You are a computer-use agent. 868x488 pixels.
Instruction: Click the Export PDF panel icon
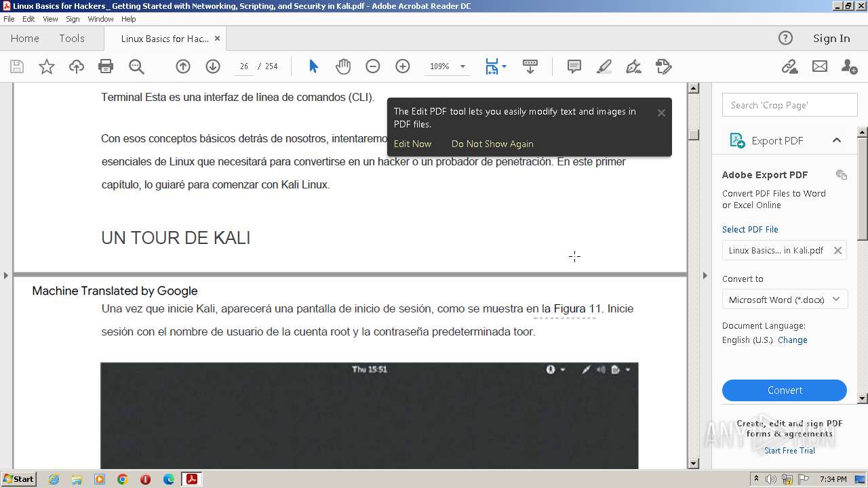point(737,140)
